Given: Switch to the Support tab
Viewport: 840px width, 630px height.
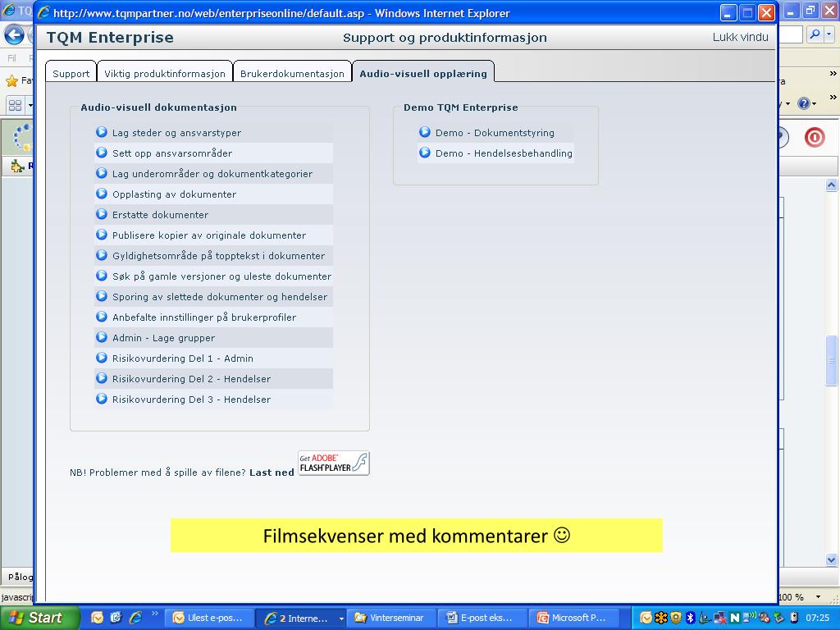Looking at the screenshot, I should (x=71, y=73).
